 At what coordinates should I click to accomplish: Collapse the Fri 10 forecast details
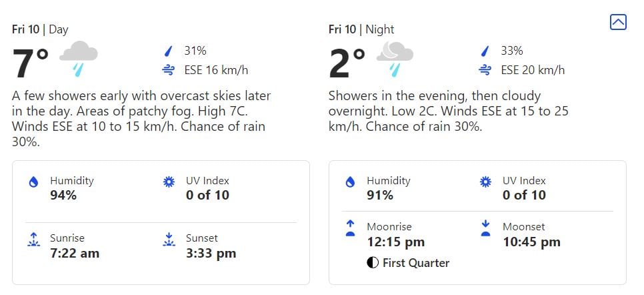point(618,22)
